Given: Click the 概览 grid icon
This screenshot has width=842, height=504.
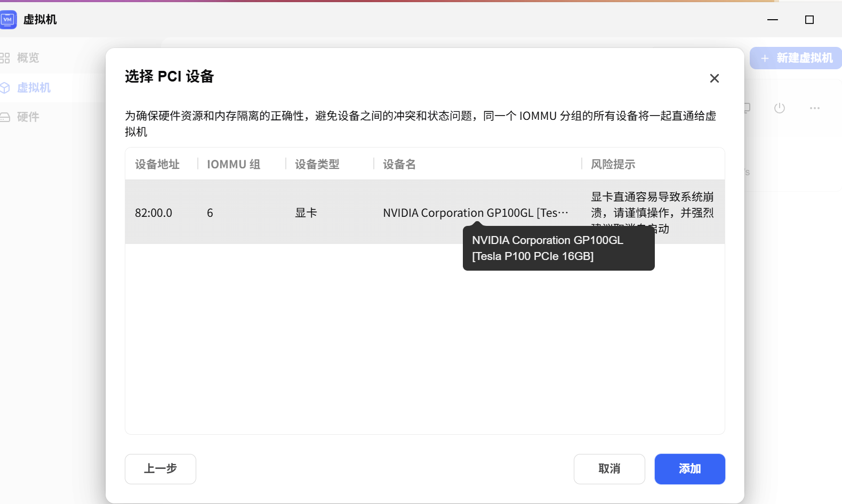Looking at the screenshot, I should 5,58.
